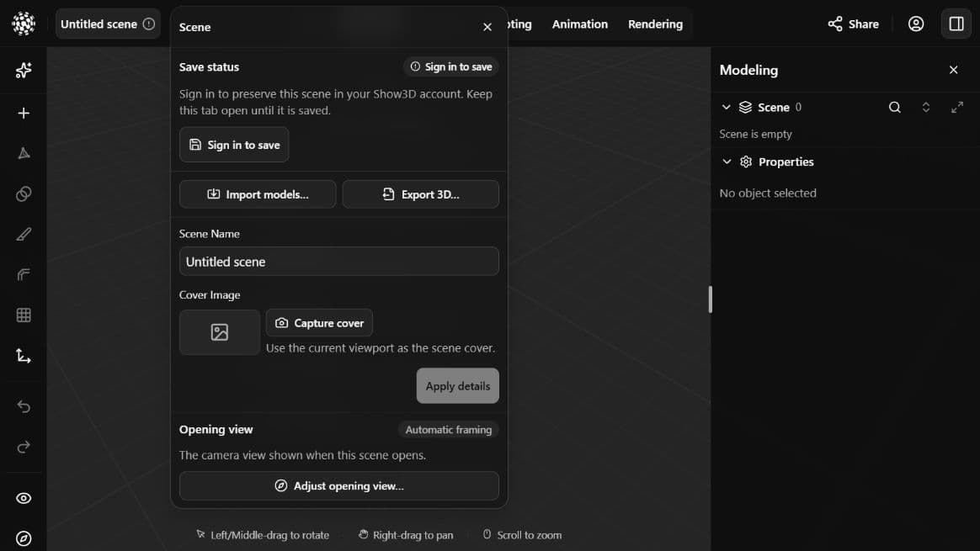This screenshot has height=551, width=980.
Task: Click the 'Save status' heading
Action: click(x=209, y=66)
